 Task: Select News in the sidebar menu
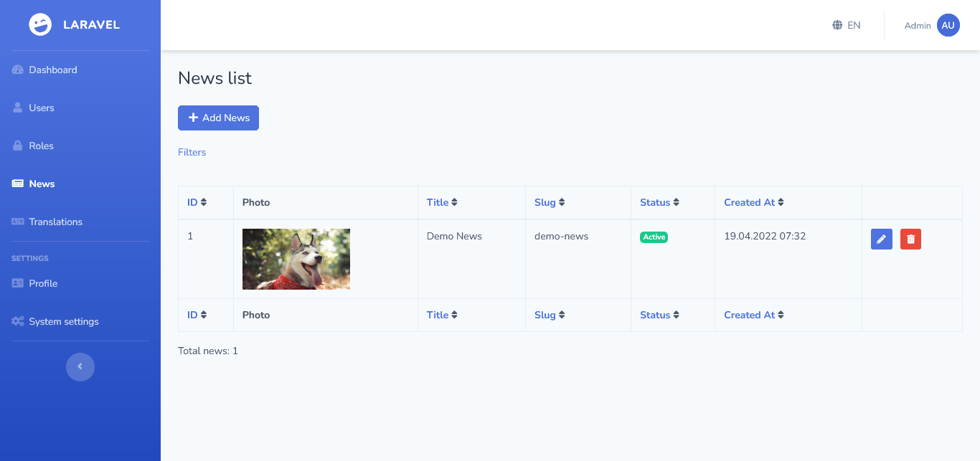(42, 184)
